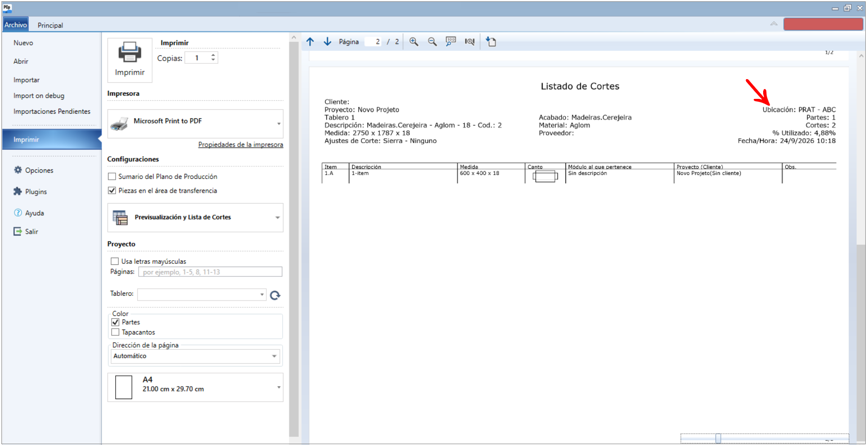Open Ayuda help entry
Viewport: 868px width, 445px height.
(29, 213)
